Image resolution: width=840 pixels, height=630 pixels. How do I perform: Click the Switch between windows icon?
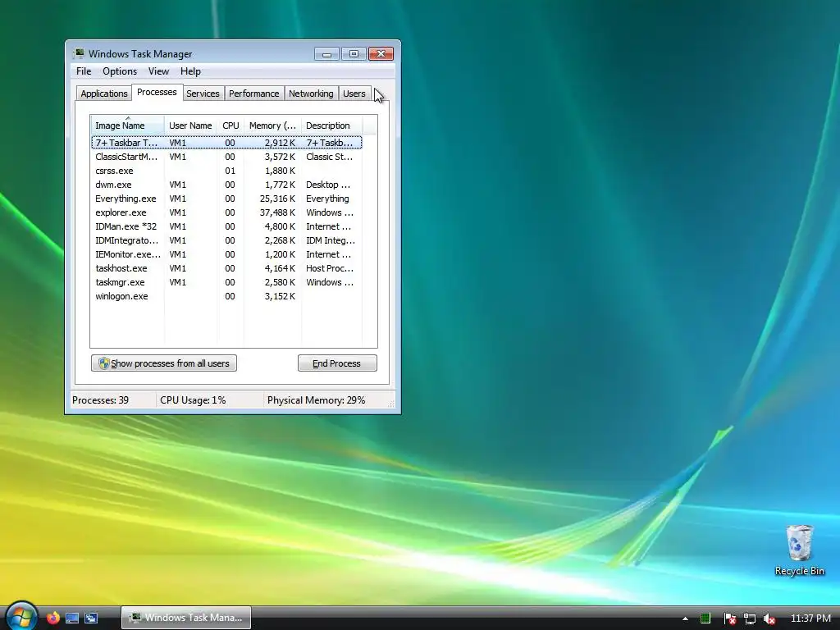point(91,618)
